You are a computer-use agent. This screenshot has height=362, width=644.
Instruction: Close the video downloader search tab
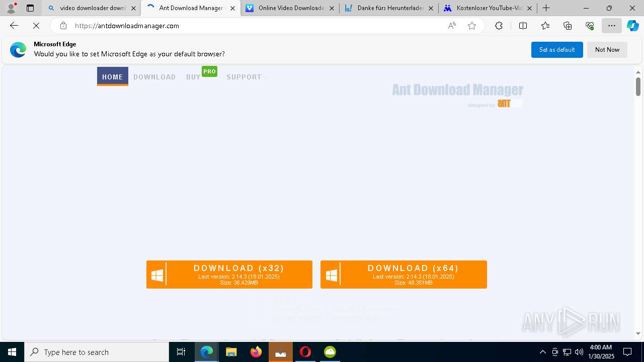pos(133,8)
